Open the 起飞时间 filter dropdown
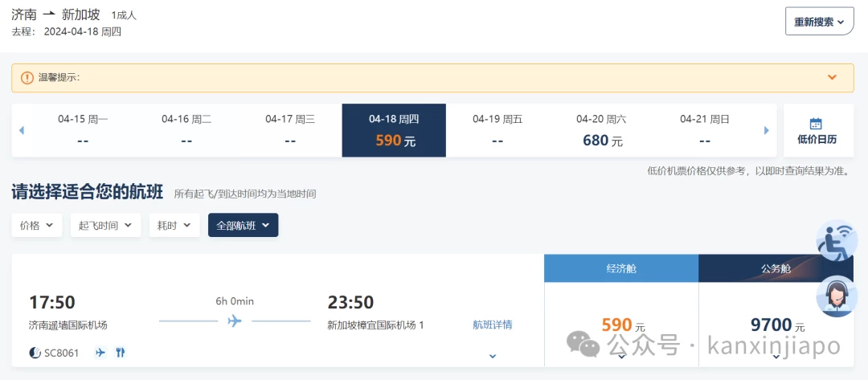 pos(106,225)
